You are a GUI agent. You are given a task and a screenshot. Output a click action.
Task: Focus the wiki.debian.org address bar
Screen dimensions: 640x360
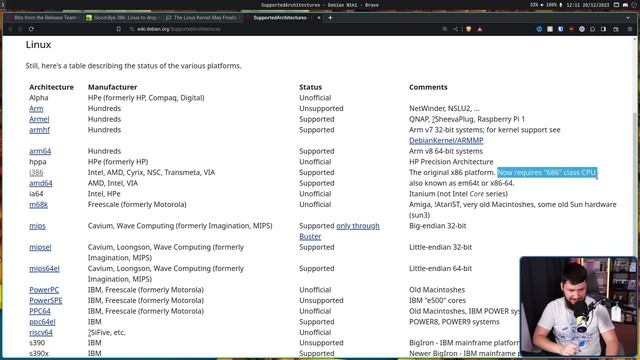(x=282, y=29)
